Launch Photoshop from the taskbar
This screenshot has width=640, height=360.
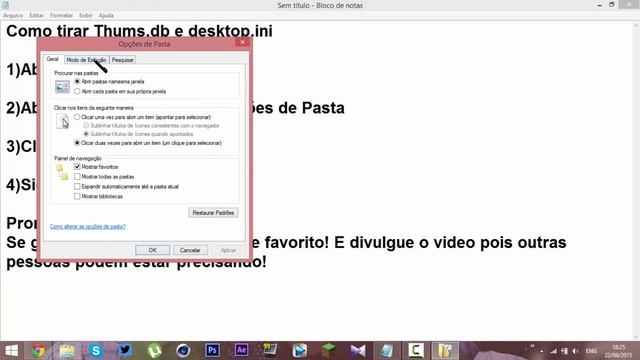(212, 351)
